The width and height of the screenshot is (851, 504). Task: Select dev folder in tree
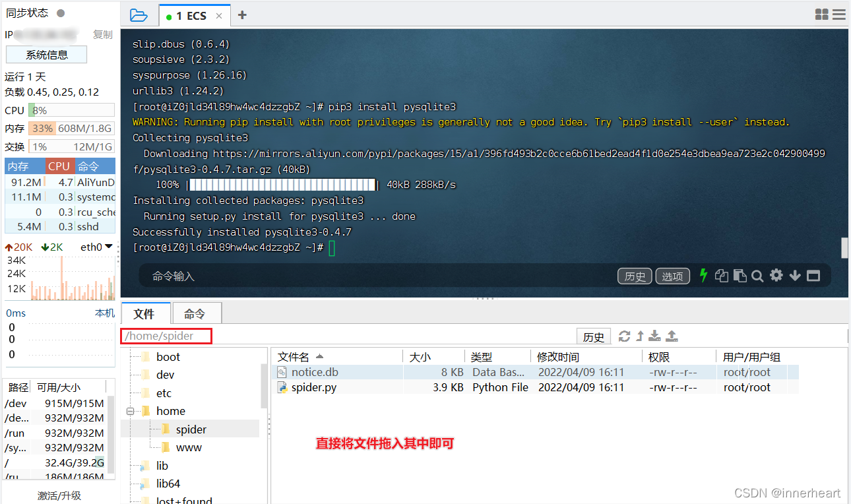point(166,375)
